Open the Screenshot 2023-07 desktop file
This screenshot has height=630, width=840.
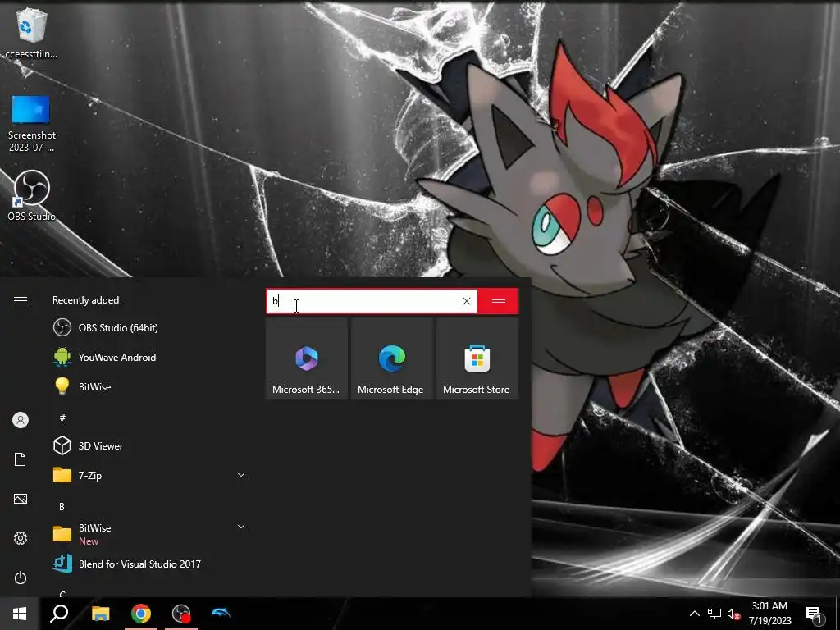(31, 124)
